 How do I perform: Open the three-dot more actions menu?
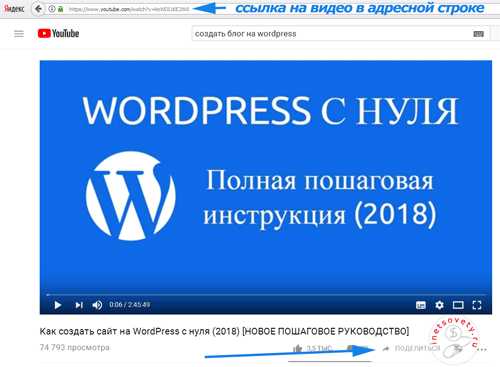tap(482, 349)
